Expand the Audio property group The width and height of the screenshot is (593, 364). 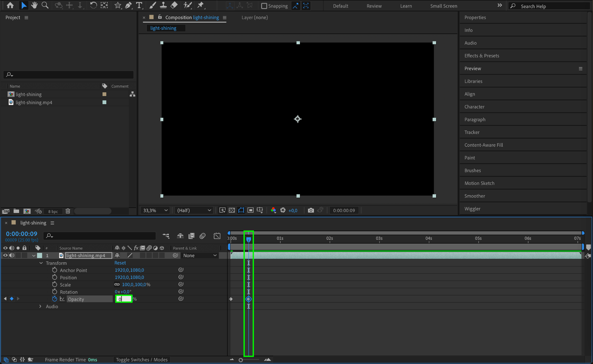tap(40, 306)
